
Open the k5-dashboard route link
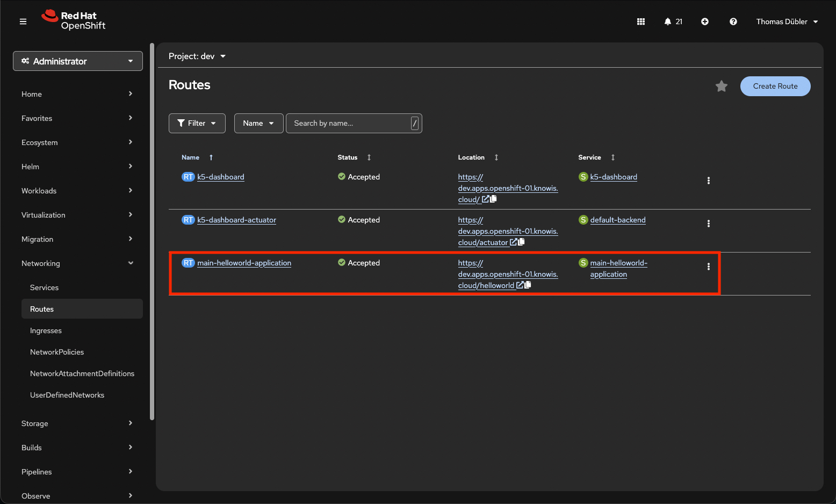tap(221, 177)
